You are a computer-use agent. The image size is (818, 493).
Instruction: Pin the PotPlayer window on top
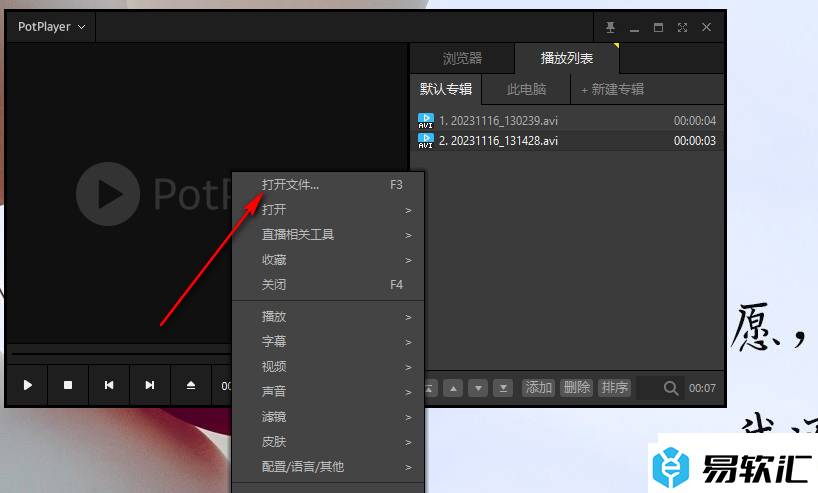(x=610, y=27)
